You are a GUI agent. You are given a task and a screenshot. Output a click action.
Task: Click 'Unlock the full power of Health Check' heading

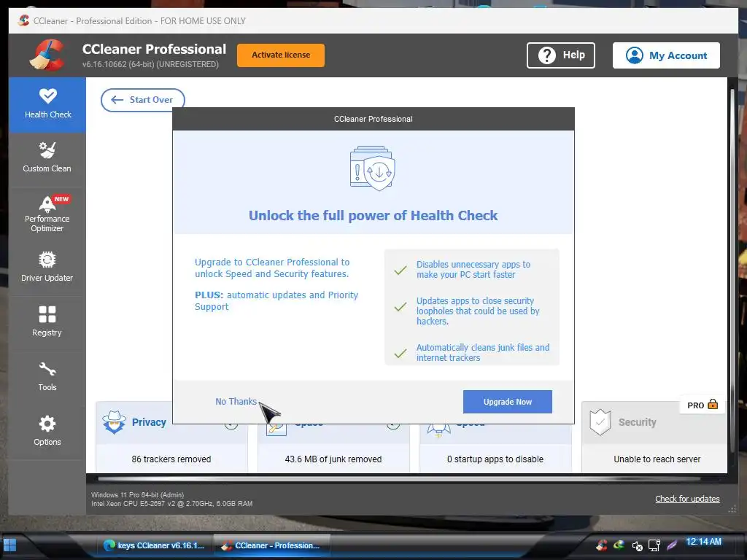click(x=373, y=215)
